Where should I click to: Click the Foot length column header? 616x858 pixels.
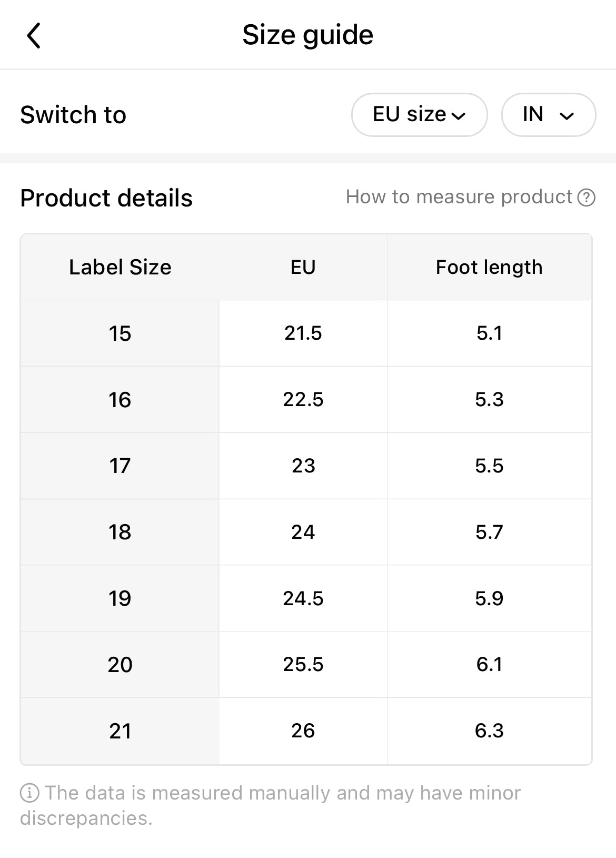click(489, 267)
